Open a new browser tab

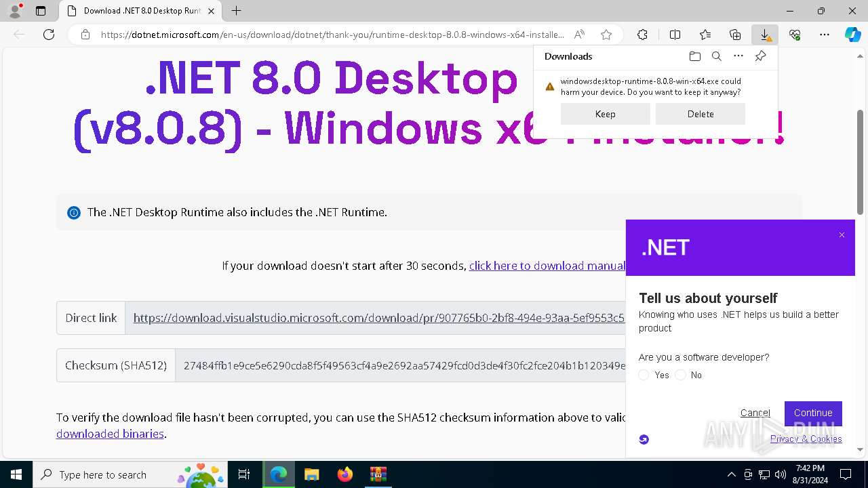pos(236,11)
